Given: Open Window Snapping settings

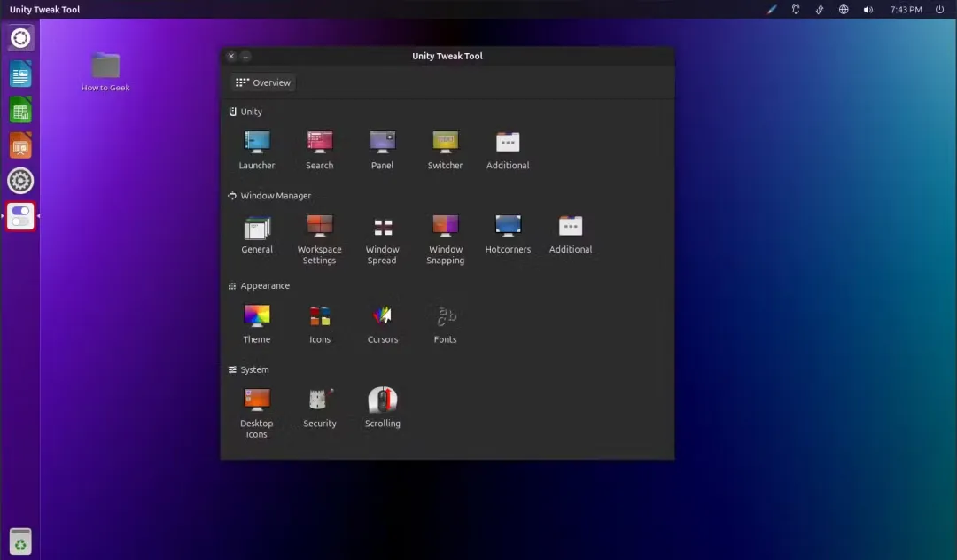Looking at the screenshot, I should (446, 239).
